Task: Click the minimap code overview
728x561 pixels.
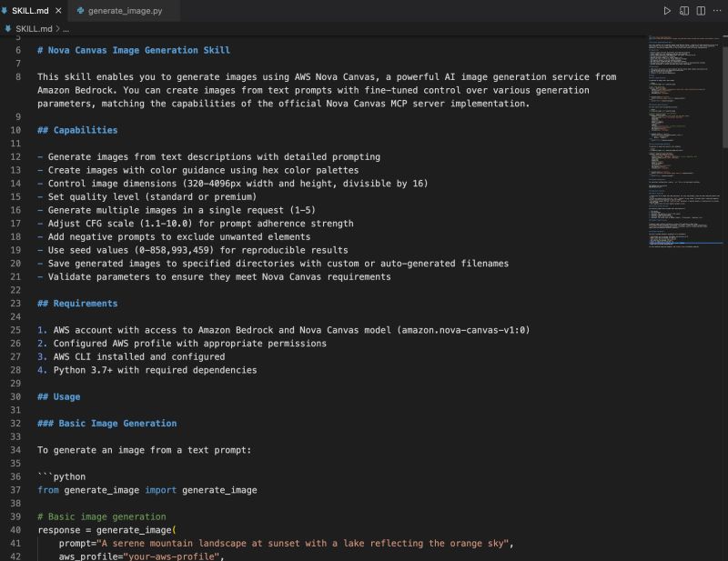Action: 684,142
